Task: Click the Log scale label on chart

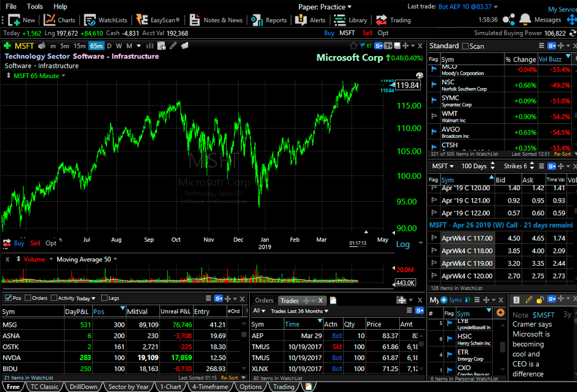Action: pos(402,244)
